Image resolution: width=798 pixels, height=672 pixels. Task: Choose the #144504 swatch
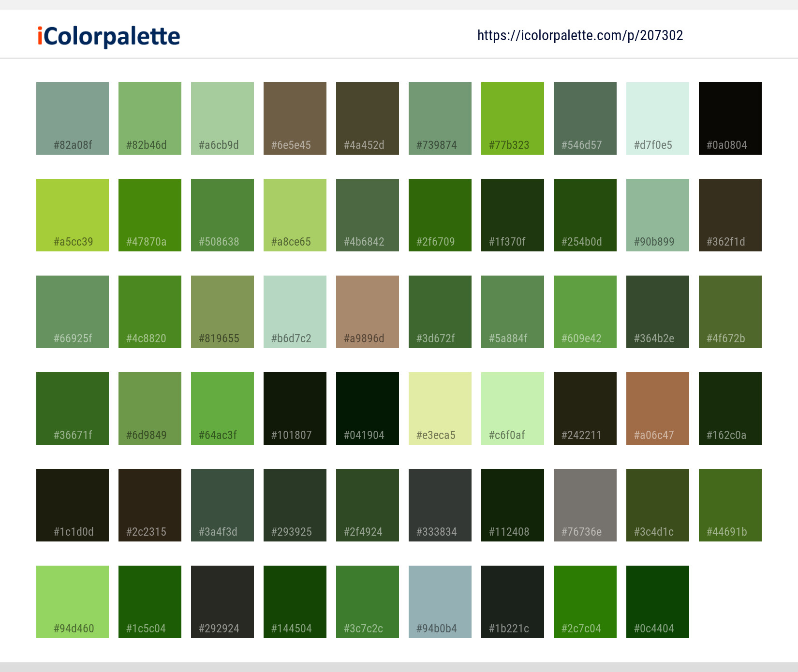[295, 602]
